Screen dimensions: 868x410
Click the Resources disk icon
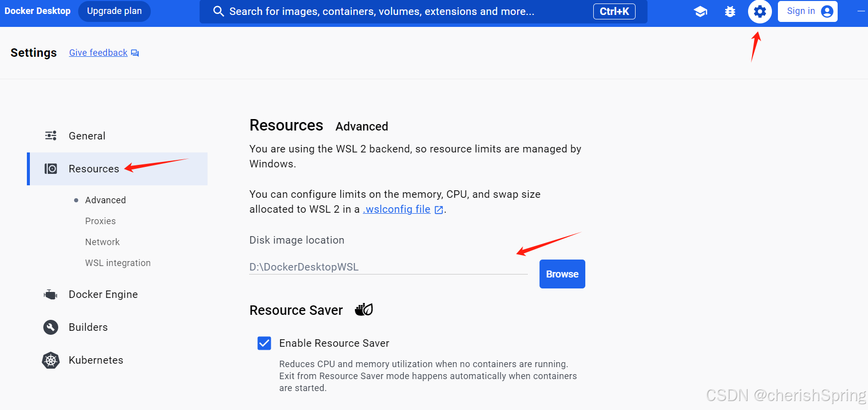(x=51, y=169)
